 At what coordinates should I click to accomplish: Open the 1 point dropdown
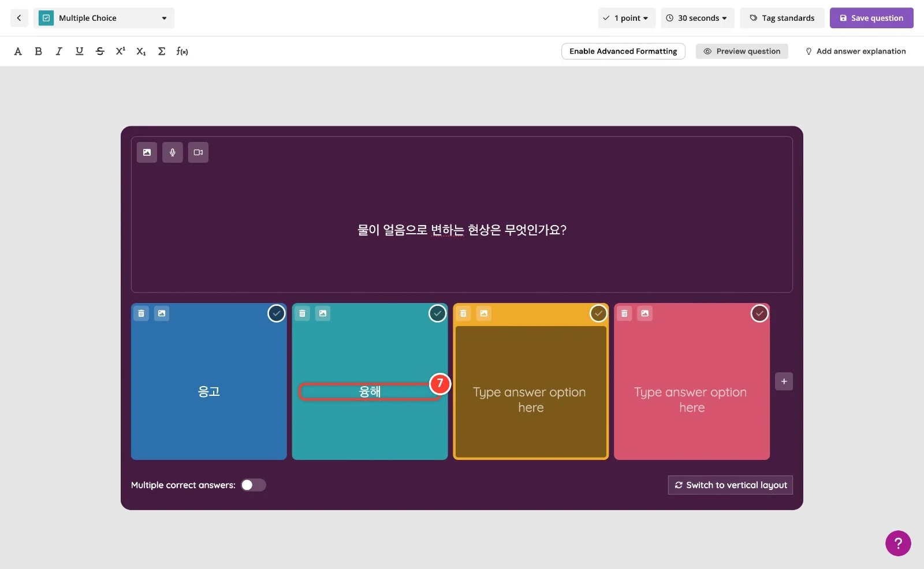[x=627, y=18]
